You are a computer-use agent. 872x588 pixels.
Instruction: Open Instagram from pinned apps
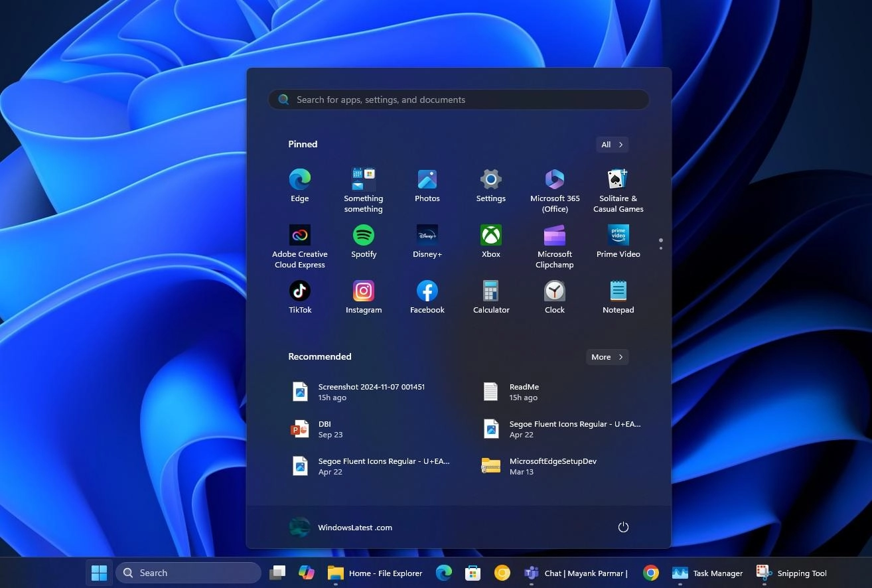(x=363, y=297)
